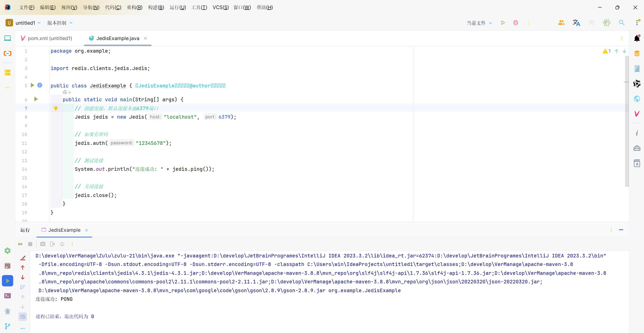Run the current file with green play button
The width and height of the screenshot is (644, 333).
coord(503,23)
